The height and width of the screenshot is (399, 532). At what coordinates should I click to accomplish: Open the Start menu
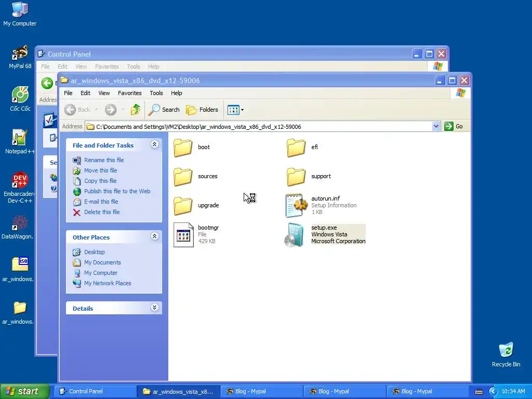tap(24, 391)
